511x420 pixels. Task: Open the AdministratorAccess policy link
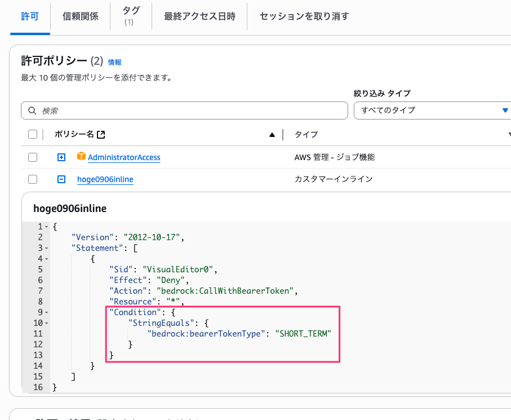[x=124, y=157]
